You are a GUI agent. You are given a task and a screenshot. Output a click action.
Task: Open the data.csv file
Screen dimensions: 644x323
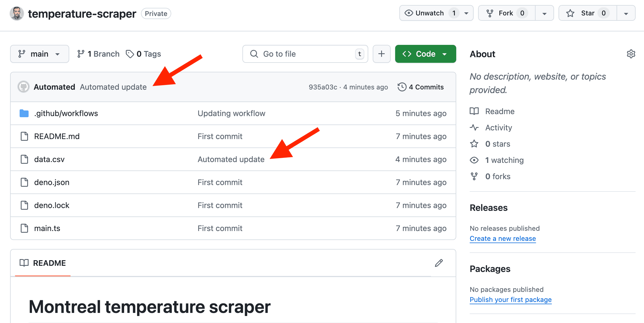click(49, 159)
